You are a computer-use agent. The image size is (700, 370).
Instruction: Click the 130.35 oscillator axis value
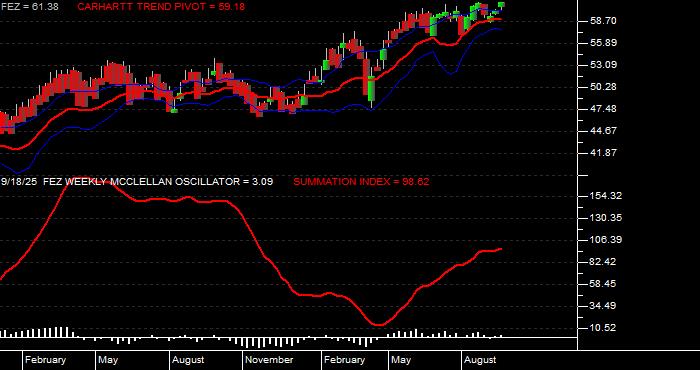click(x=606, y=218)
